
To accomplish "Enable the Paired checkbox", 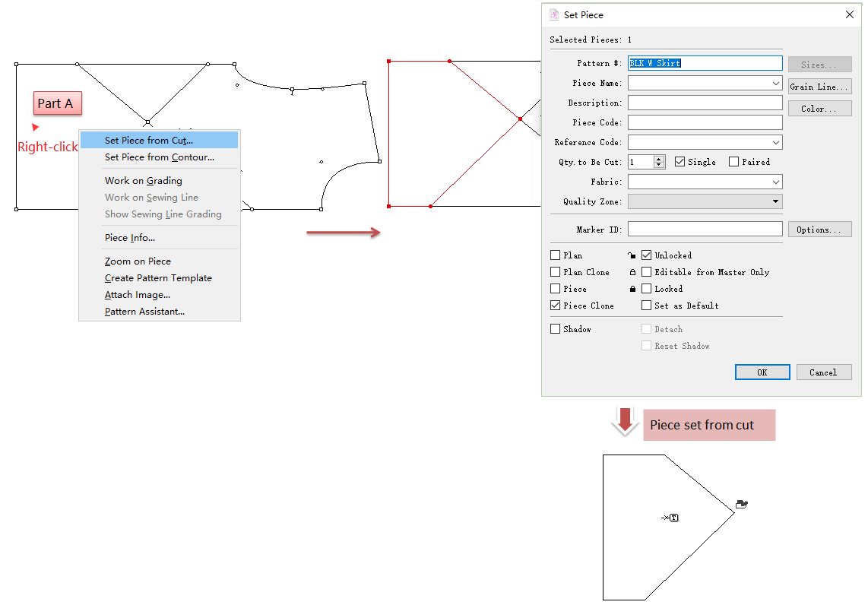I will [733, 162].
